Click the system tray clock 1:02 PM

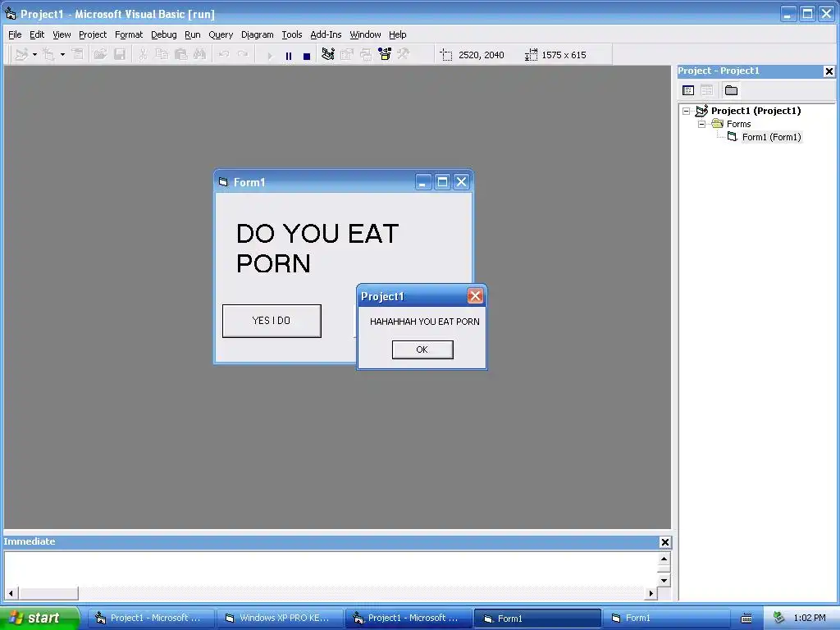(810, 618)
